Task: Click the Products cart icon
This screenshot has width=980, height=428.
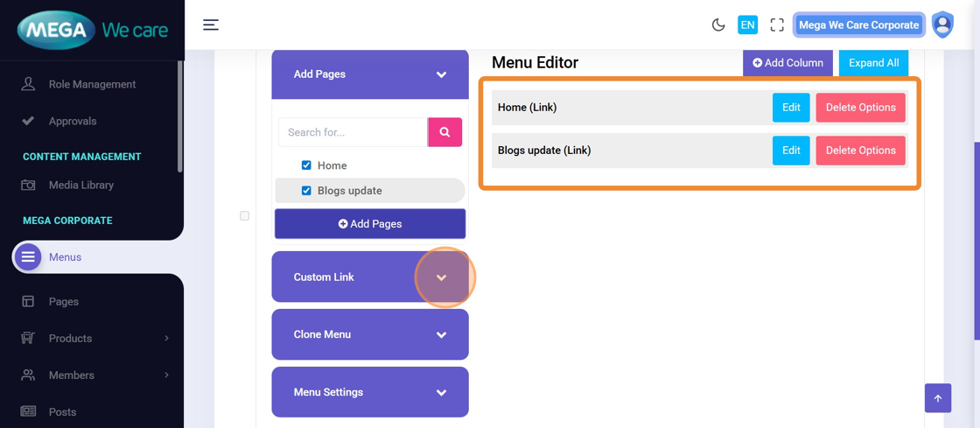Action: pyautogui.click(x=28, y=338)
